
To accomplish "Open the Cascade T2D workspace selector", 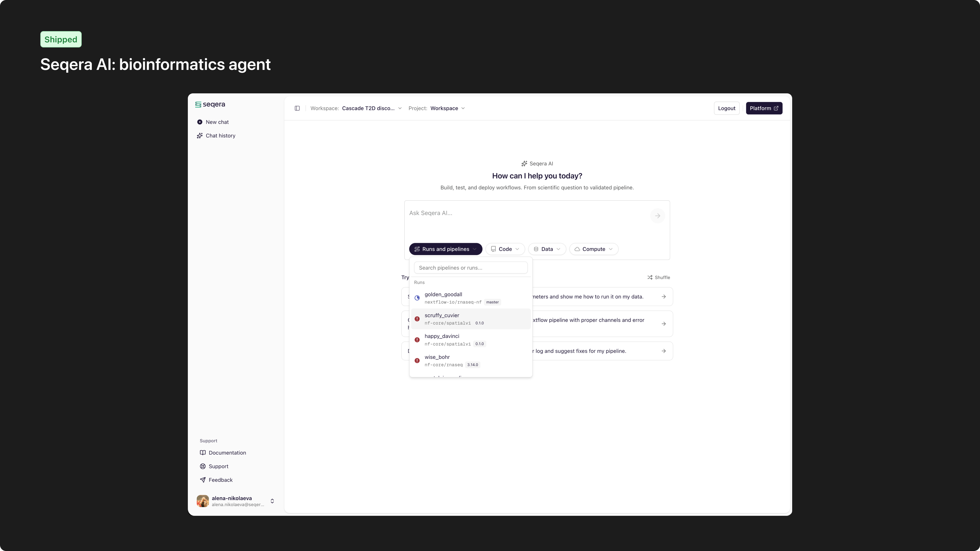I will 372,108.
